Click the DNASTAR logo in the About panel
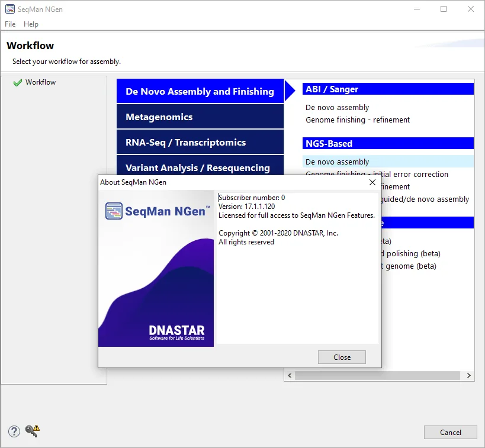This screenshot has width=485, height=448. click(x=176, y=333)
